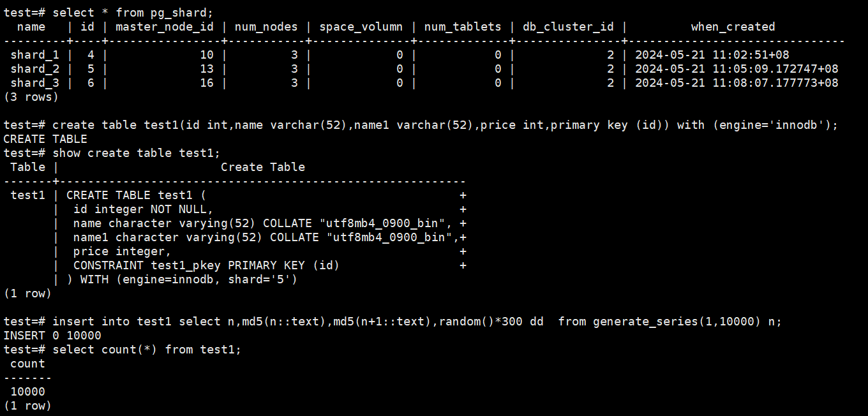The width and height of the screenshot is (868, 416).
Task: Click the 'show create table test1;' command
Action: click(136, 153)
